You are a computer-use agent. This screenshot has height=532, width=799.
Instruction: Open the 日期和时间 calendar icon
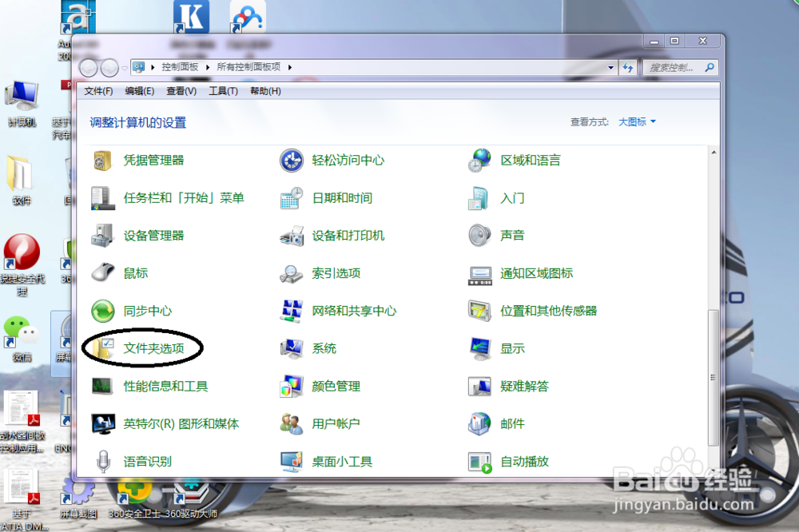292,198
